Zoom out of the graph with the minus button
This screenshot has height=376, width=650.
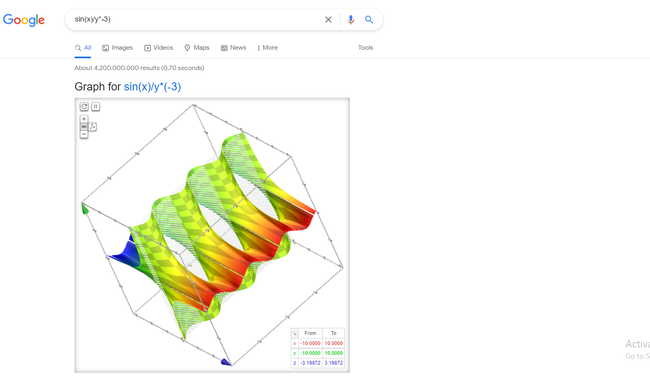(x=84, y=134)
